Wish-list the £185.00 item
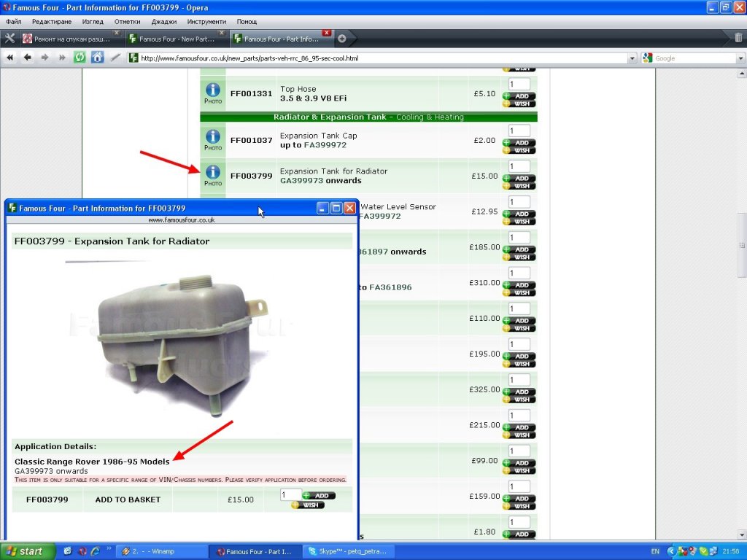This screenshot has height=560, width=747. click(x=519, y=257)
